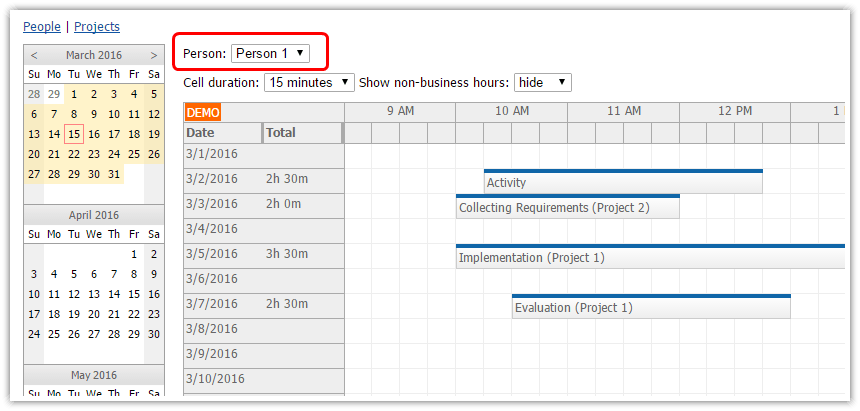Select March 22 in the calendar

click(x=74, y=154)
